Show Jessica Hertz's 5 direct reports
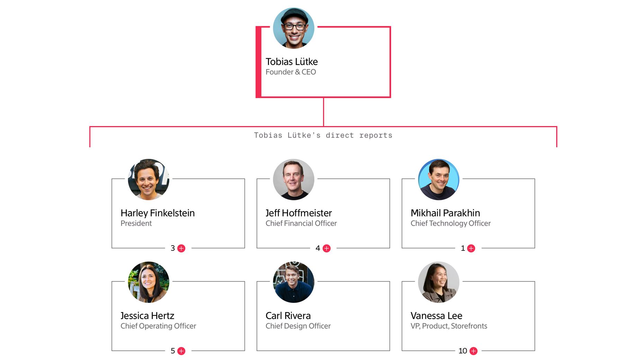644x362 pixels. (x=181, y=351)
